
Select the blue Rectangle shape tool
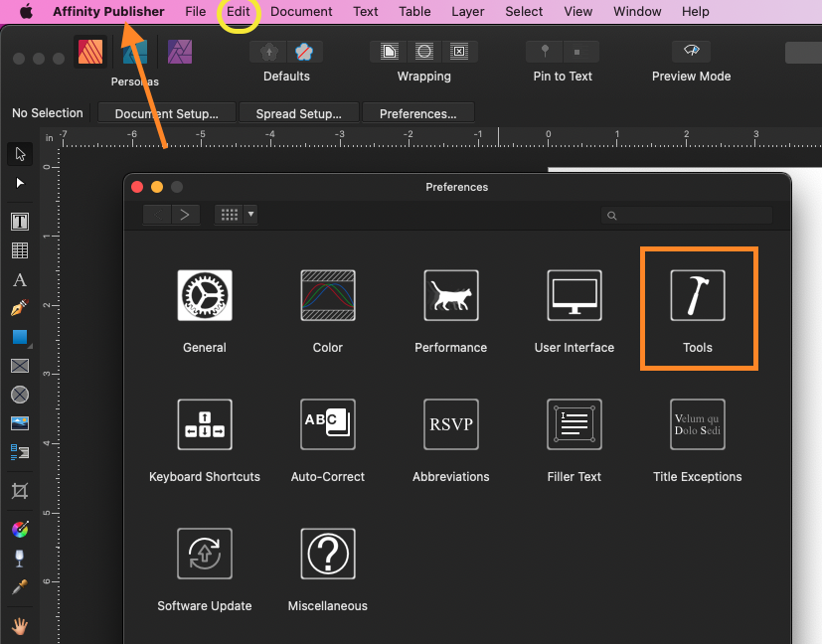tap(20, 337)
